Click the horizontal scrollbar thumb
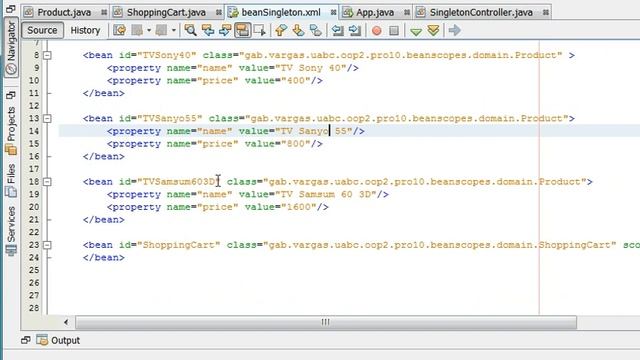The width and height of the screenshot is (640, 360). [x=326, y=322]
